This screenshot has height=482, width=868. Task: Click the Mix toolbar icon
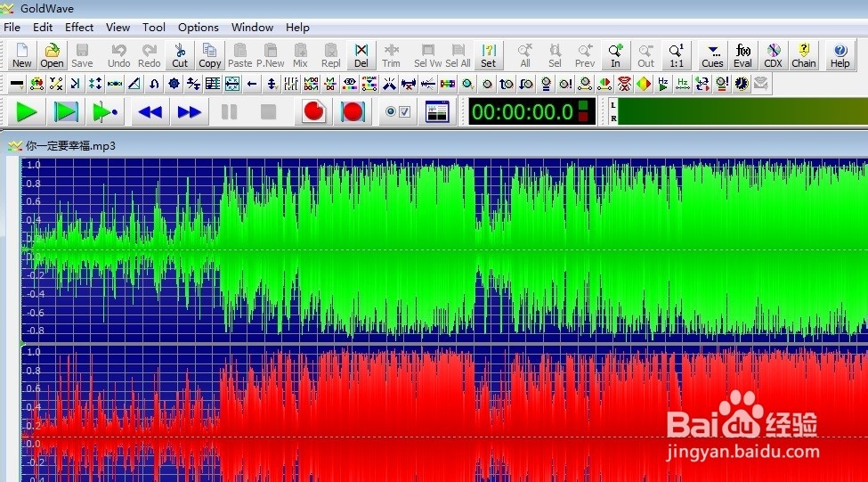click(301, 55)
